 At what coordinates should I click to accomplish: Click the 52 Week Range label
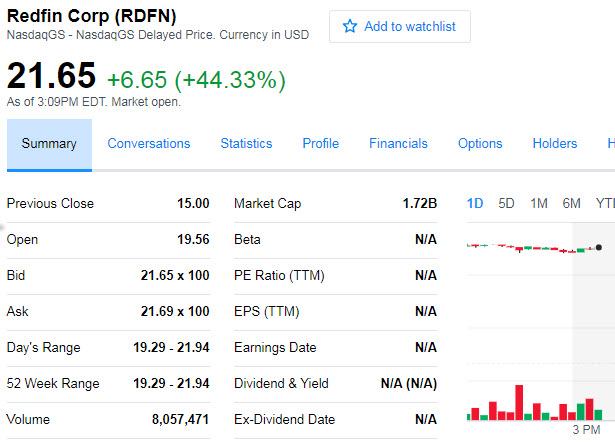click(53, 384)
